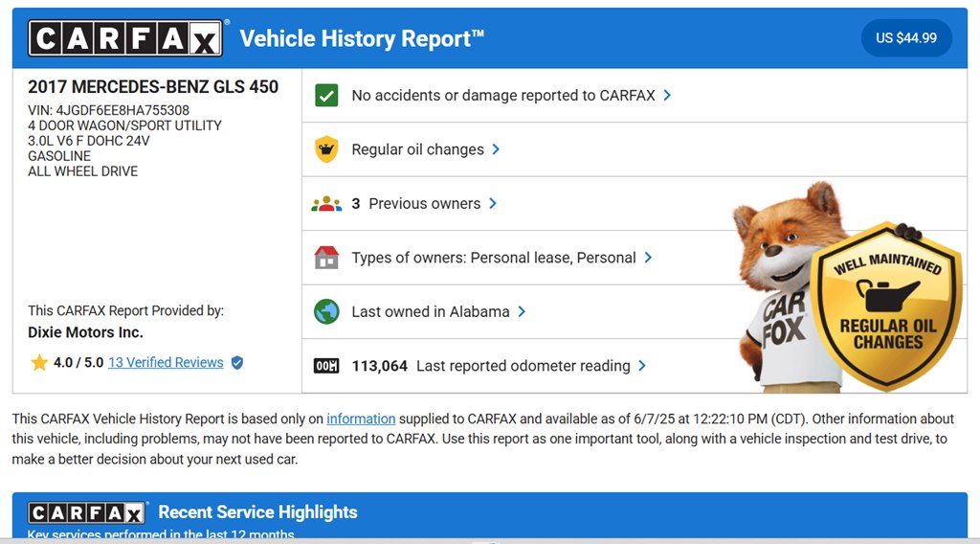Click the gold star rating icon
980x544 pixels.
click(38, 363)
